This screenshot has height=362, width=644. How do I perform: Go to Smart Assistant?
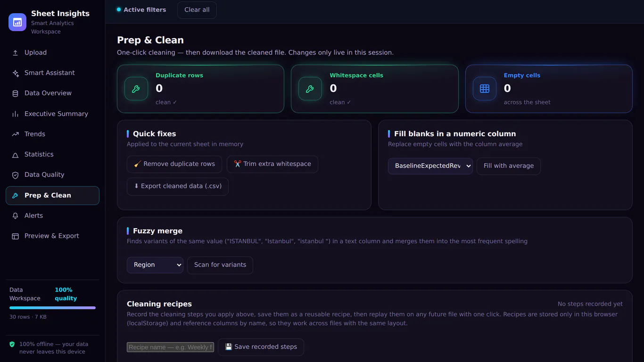coord(52,73)
